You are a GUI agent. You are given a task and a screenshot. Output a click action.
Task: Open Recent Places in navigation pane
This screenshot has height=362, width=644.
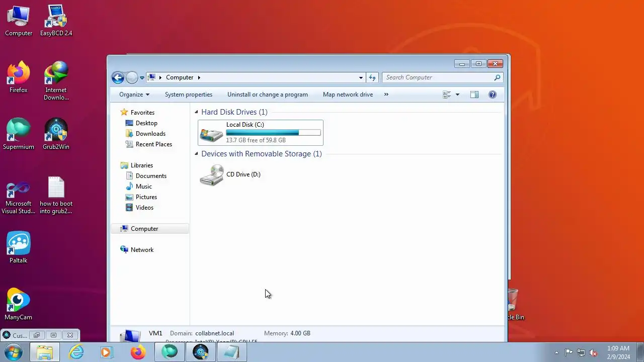click(153, 144)
